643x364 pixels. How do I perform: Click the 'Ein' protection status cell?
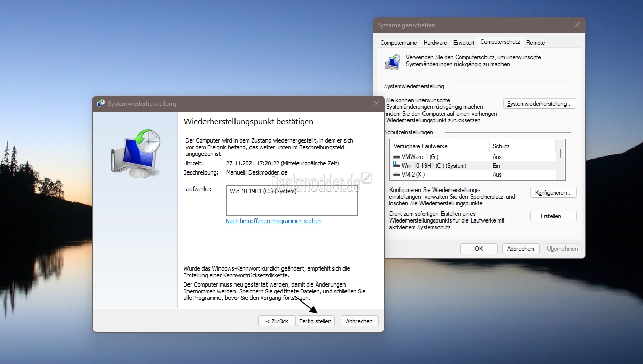pos(496,166)
